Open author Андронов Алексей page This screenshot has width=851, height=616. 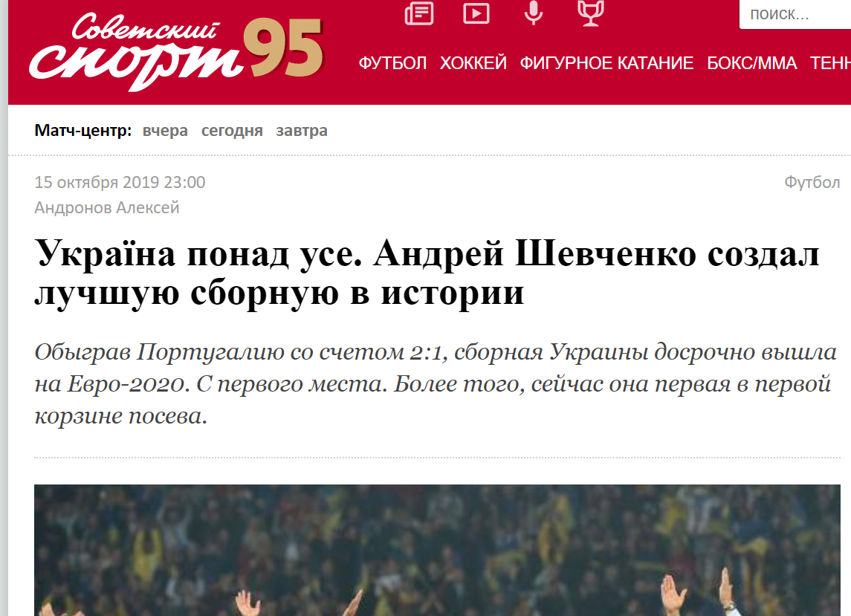point(107,208)
